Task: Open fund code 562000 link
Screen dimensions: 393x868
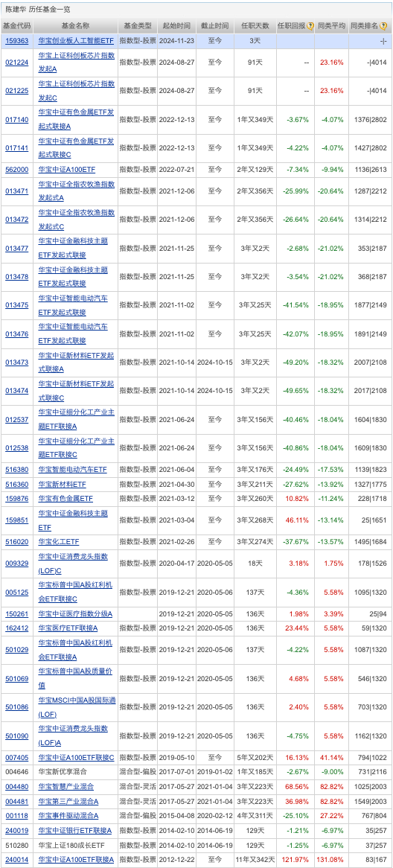Action: coord(18,170)
